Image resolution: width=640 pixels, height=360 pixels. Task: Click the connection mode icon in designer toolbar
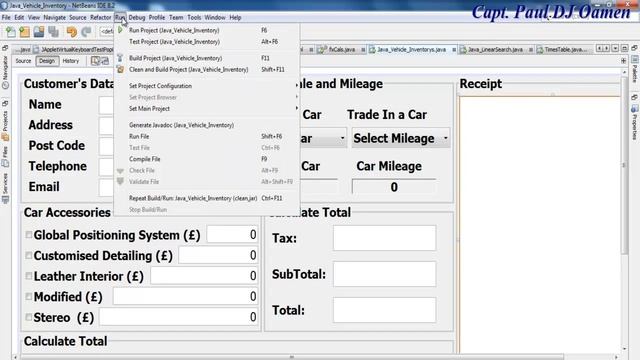tap(105, 61)
